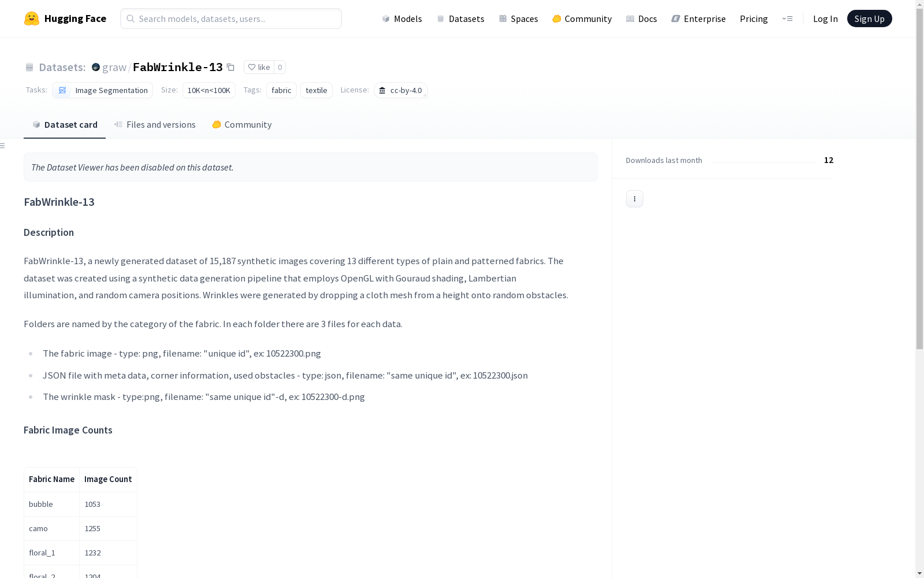Switch to the dataset Community tab

pyautogui.click(x=242, y=125)
